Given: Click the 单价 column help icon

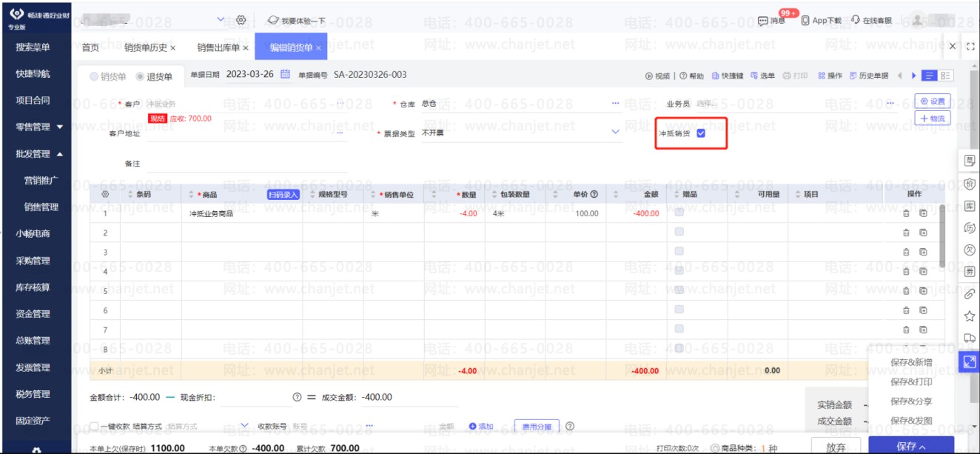Looking at the screenshot, I should [594, 194].
